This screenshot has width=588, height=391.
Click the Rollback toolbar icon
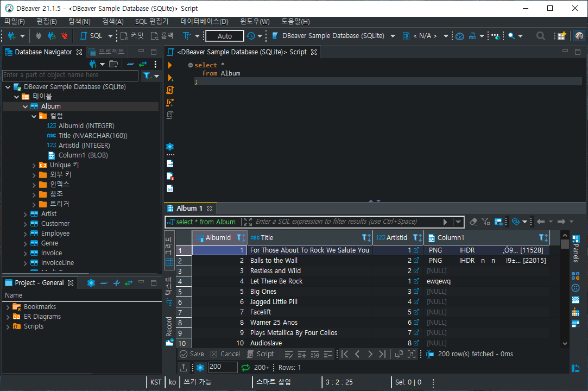click(x=154, y=36)
